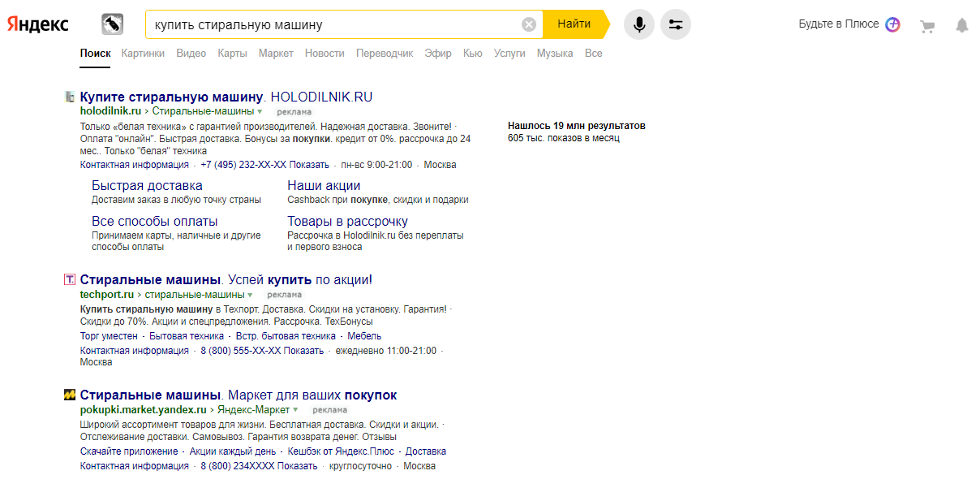Screen dimensions: 980x488
Task: Click the techport.ru green domain link
Action: pos(107,295)
